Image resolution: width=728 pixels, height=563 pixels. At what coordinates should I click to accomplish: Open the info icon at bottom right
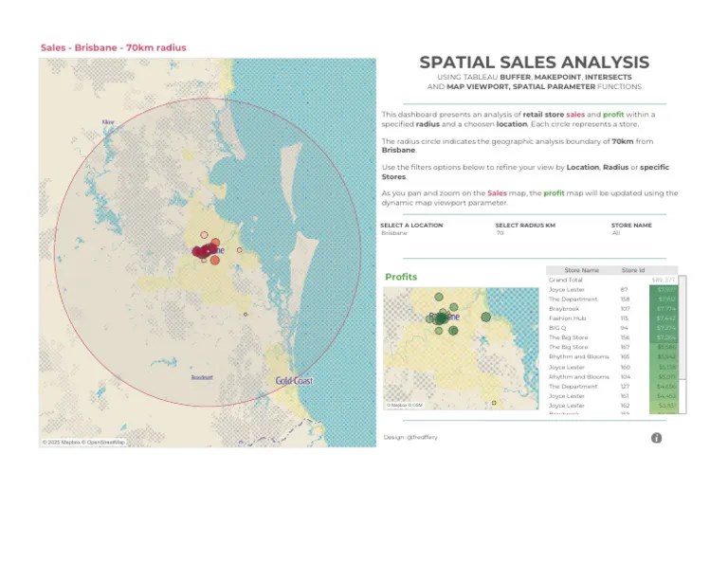tap(656, 438)
